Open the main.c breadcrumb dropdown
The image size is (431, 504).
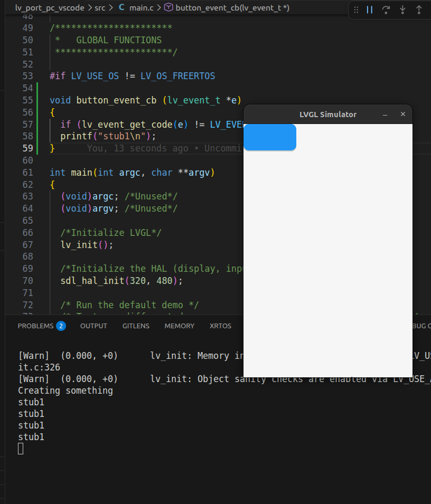coord(140,7)
